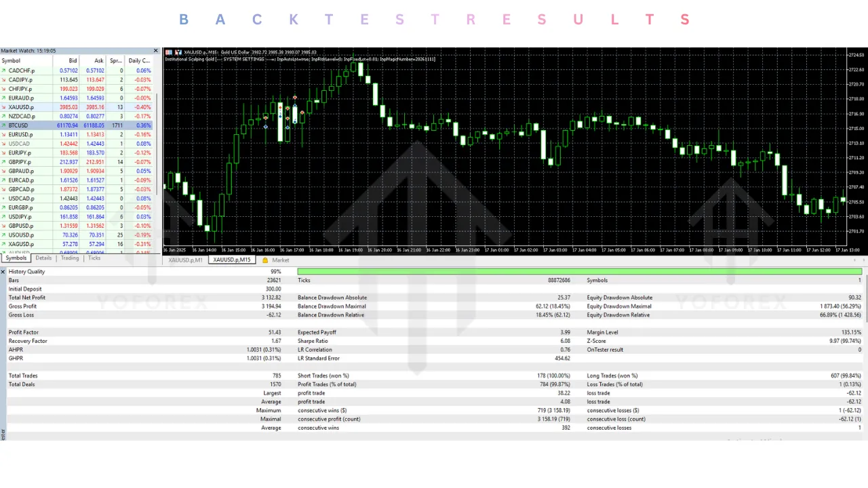The width and height of the screenshot is (868, 488).
Task: Click the BTCUSD bid price 61170.94
Action: point(67,125)
